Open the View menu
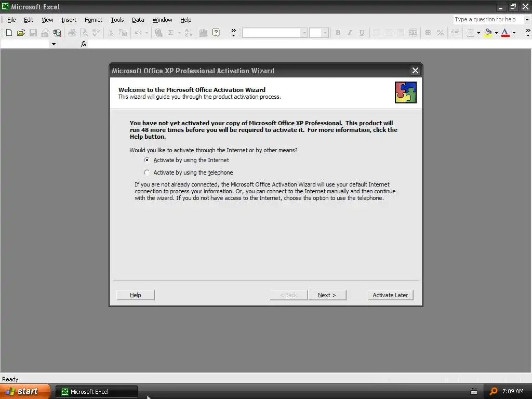 (x=47, y=20)
